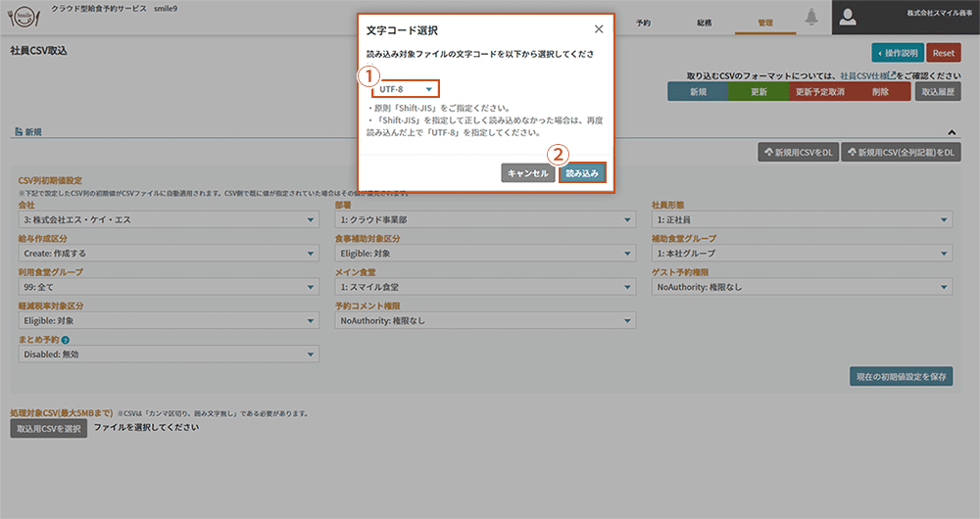
Task: Open the ゲスト予約権限 dropdown
Action: click(x=802, y=288)
